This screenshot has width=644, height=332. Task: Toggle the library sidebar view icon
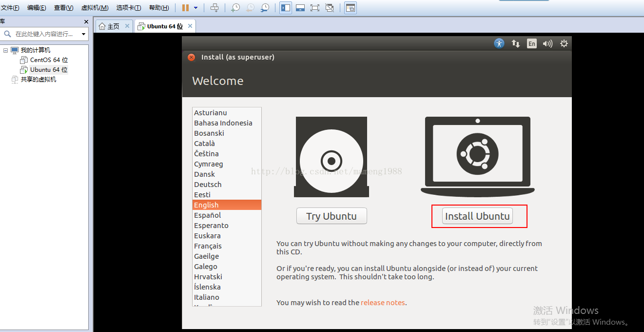[x=286, y=8]
